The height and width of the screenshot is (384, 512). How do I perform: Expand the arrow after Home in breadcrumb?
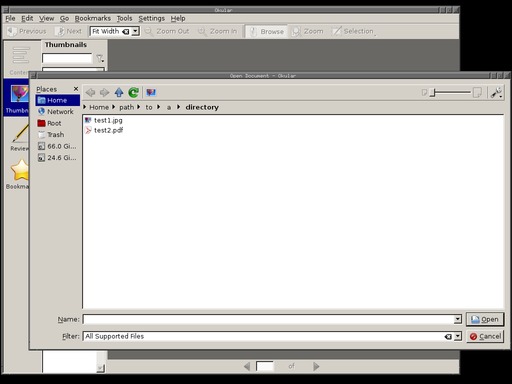pyautogui.click(x=114, y=107)
